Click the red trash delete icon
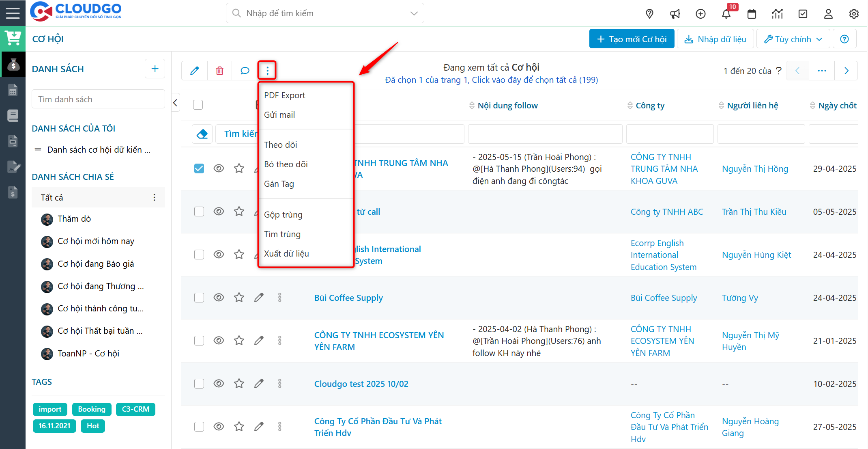The width and height of the screenshot is (868, 449). 219,71
